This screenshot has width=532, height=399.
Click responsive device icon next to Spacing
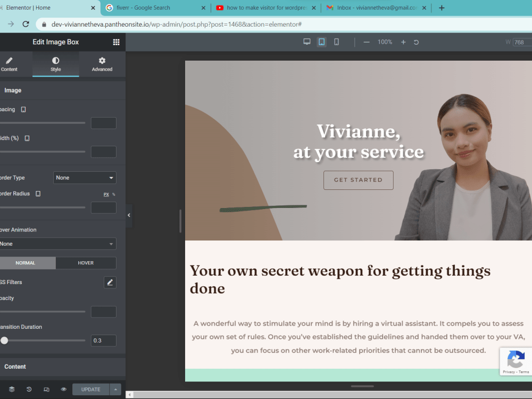[23, 109]
